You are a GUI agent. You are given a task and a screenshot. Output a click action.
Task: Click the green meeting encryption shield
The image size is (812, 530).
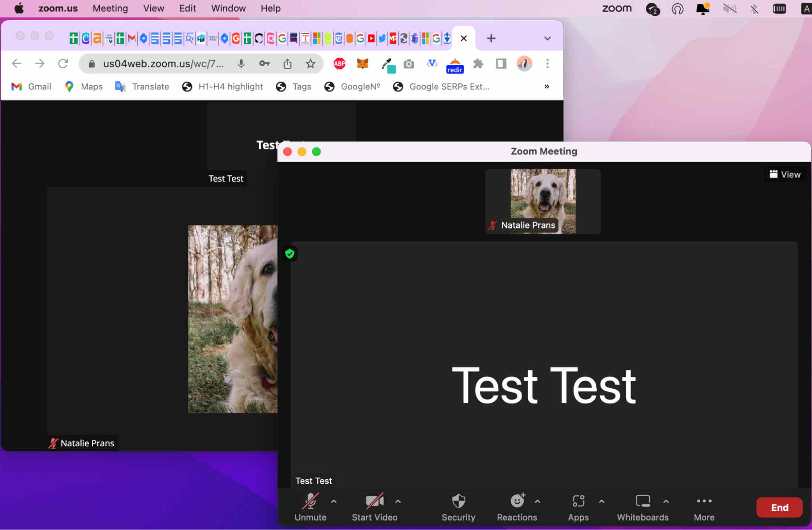(x=290, y=253)
